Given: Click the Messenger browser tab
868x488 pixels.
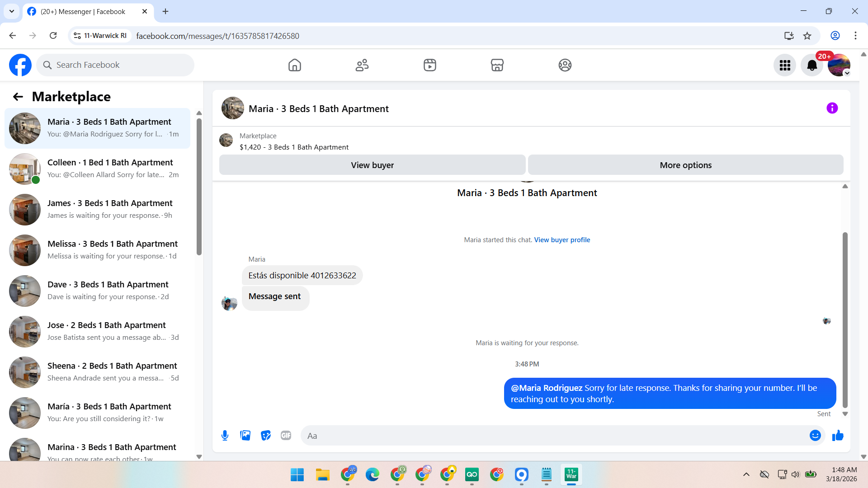Looking at the screenshot, I should coord(88,12).
